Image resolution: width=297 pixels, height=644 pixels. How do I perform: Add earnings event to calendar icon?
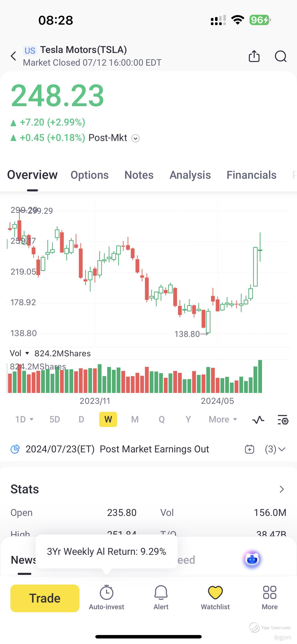coord(250,449)
